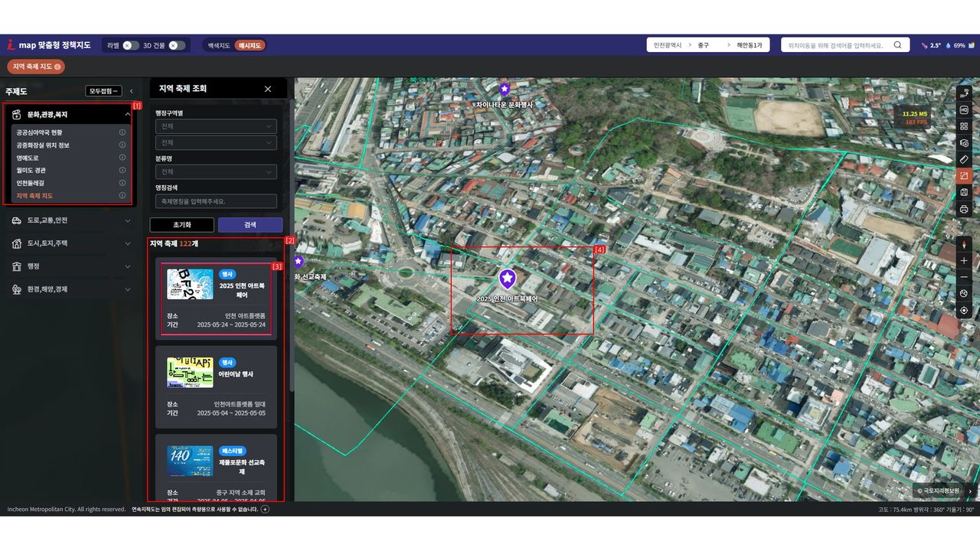The image size is (980, 551).
Task: Click the save (floppy disk) icon
Action: (x=964, y=192)
